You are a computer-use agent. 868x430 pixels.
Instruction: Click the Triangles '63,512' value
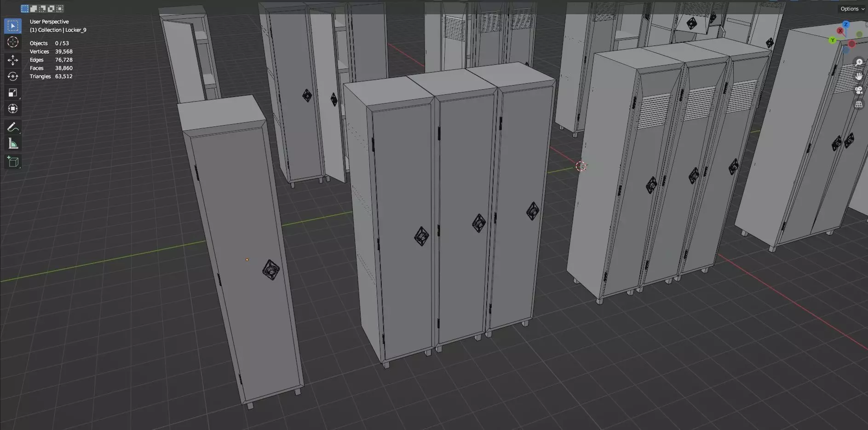pos(64,76)
